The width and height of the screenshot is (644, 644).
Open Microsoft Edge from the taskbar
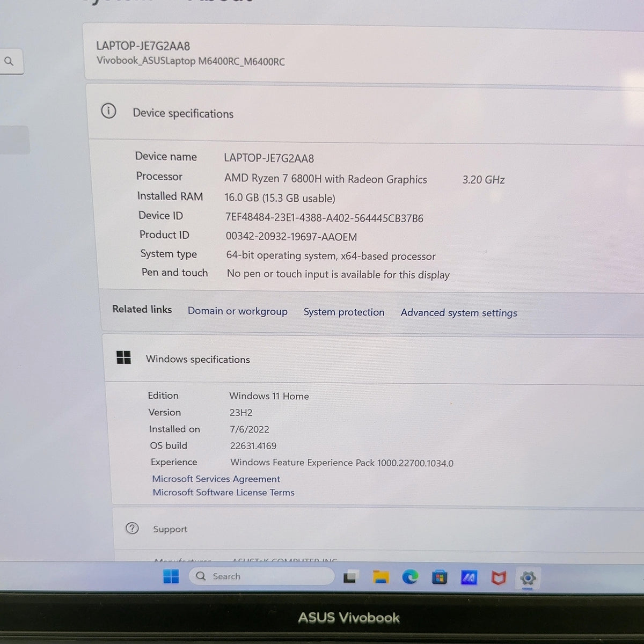click(x=411, y=577)
